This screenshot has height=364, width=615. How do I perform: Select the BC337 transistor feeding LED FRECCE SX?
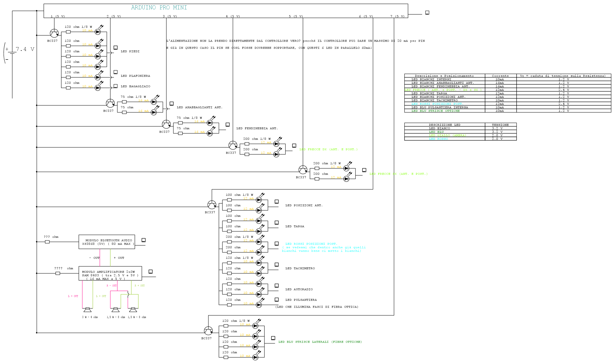[x=303, y=170]
